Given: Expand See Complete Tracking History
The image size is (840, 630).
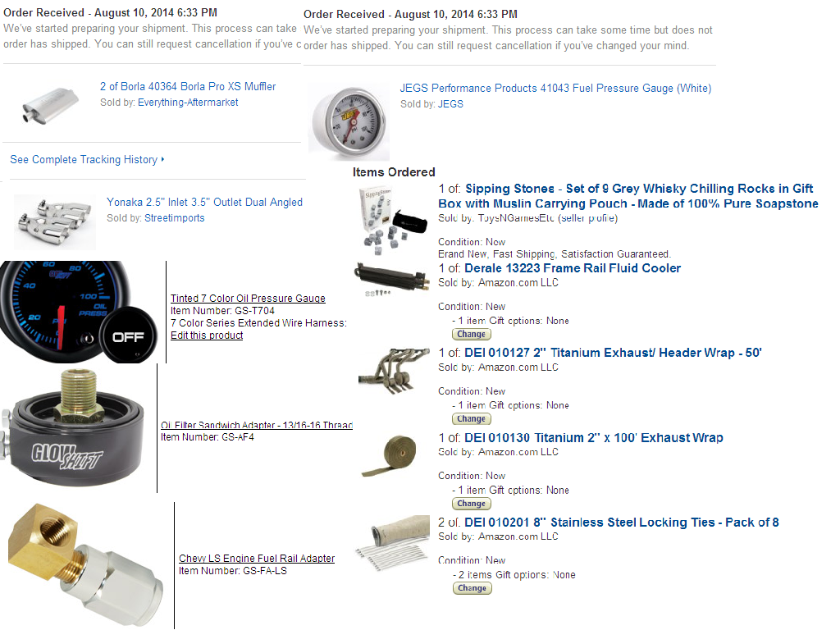Looking at the screenshot, I should coord(87,160).
